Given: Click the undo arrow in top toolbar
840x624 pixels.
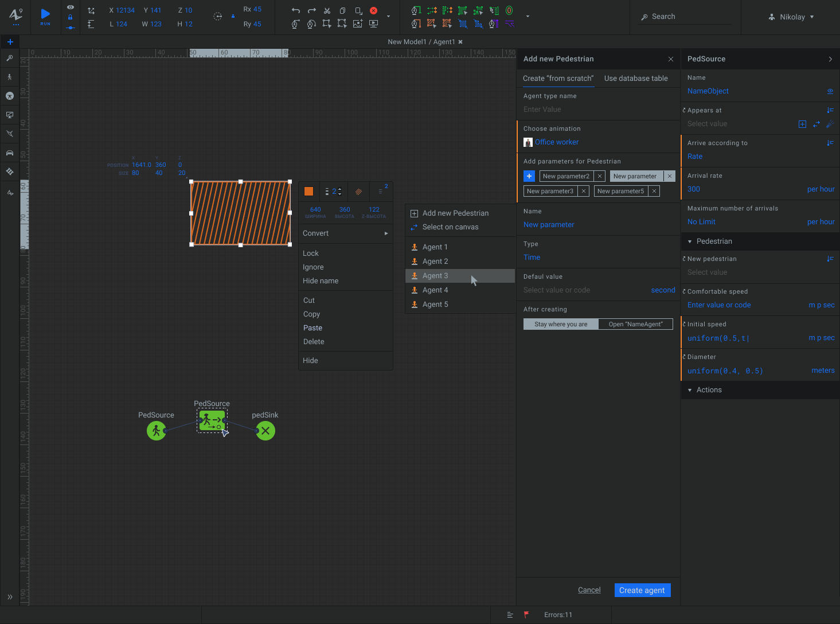Looking at the screenshot, I should point(296,10).
